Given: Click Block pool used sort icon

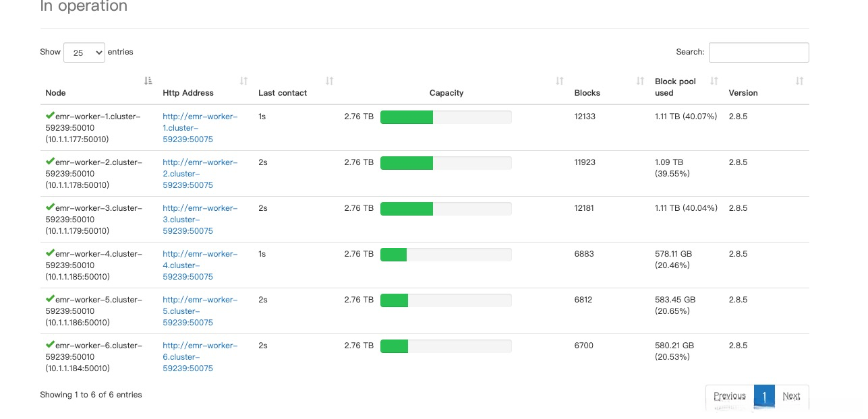Looking at the screenshot, I should click(714, 81).
